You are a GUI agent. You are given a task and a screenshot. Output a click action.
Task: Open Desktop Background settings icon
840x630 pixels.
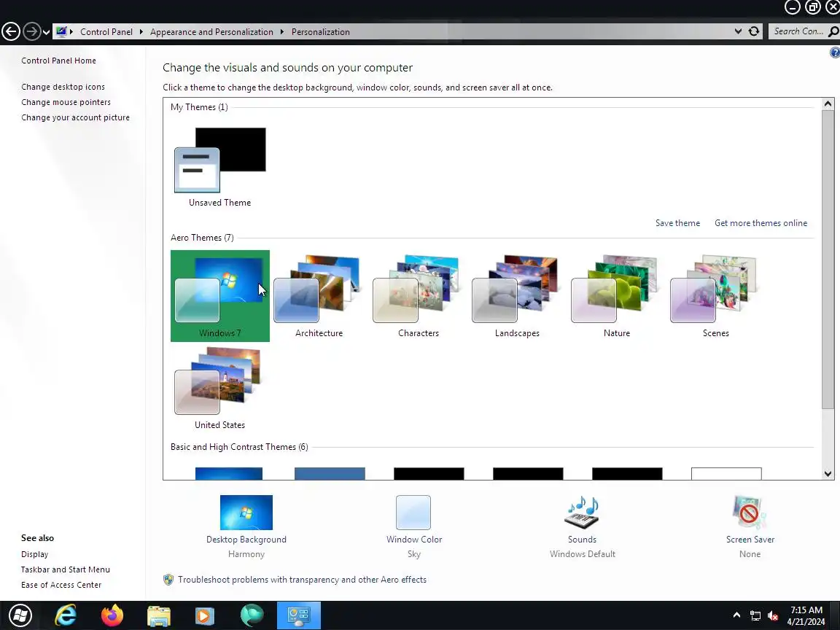coord(246,512)
